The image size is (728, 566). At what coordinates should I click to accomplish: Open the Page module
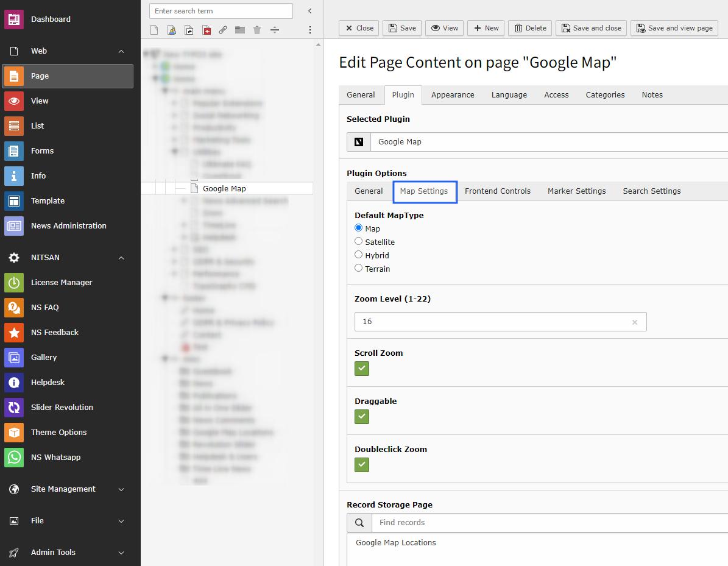[68, 76]
